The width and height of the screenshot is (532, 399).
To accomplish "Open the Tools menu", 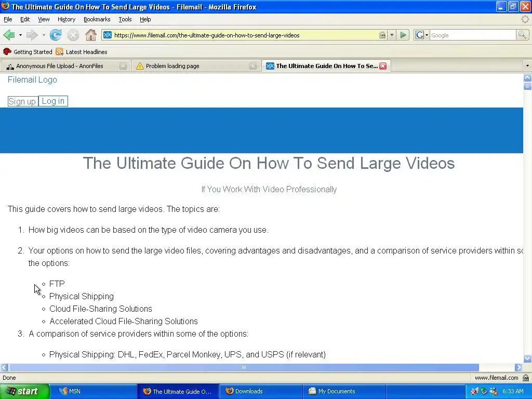I will click(x=125, y=19).
